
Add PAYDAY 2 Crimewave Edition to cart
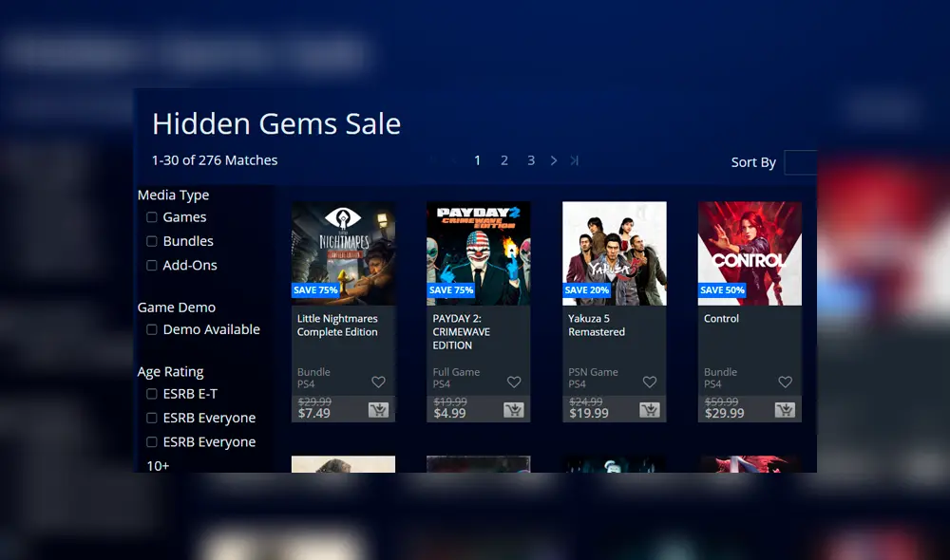[x=513, y=410]
